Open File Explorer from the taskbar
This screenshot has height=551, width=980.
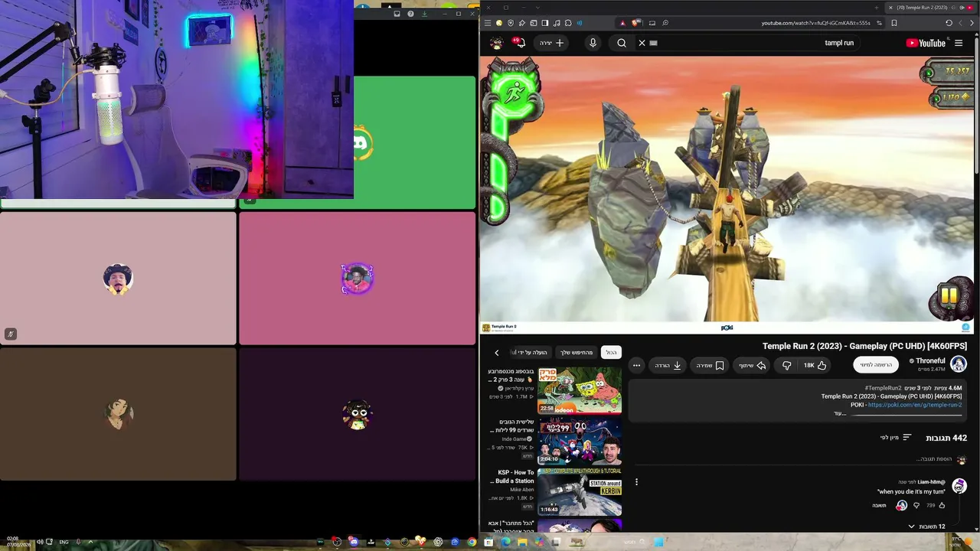522,542
